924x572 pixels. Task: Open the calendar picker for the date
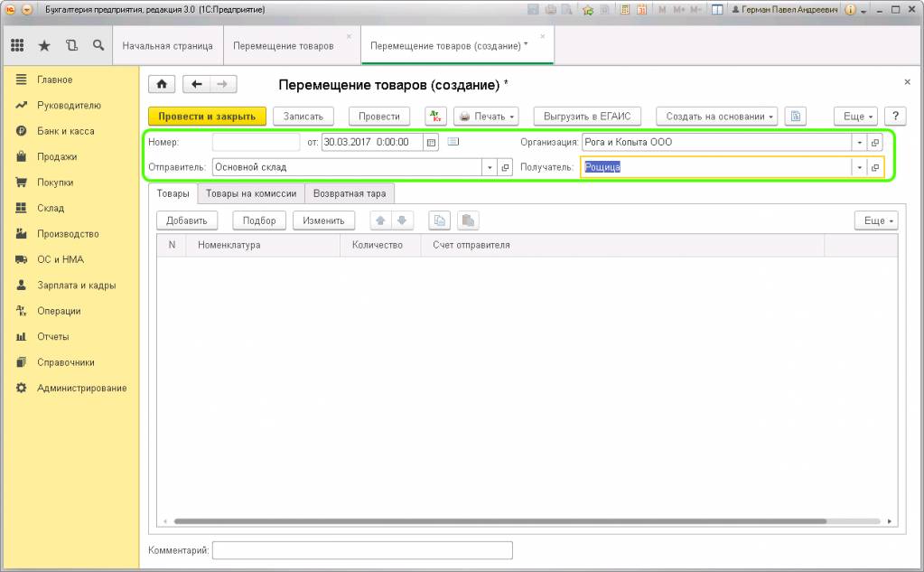[431, 142]
